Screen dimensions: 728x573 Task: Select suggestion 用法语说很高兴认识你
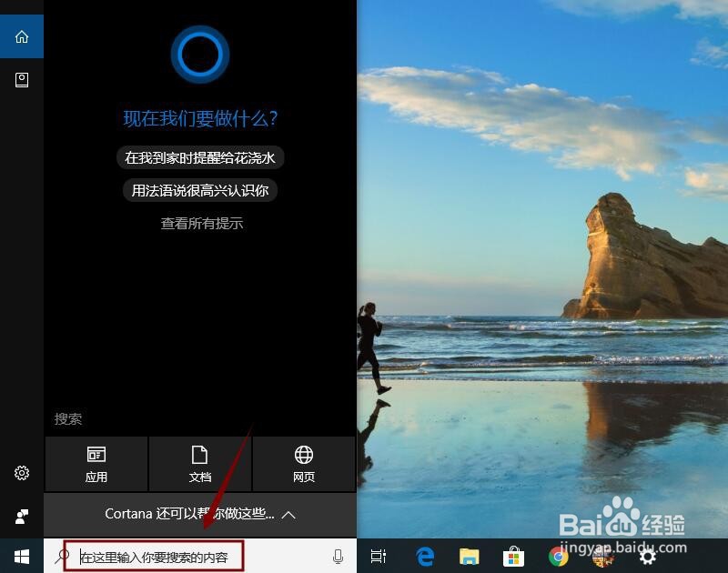200,190
